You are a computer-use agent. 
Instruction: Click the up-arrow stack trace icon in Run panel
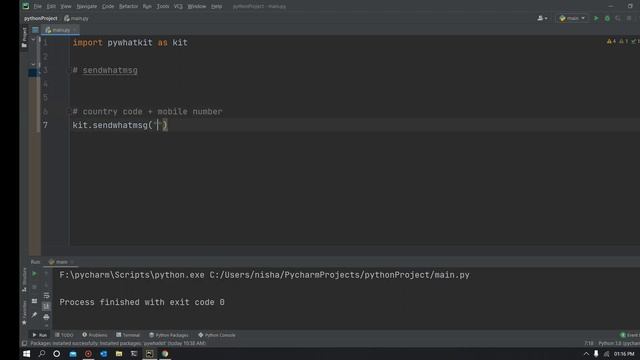46,274
